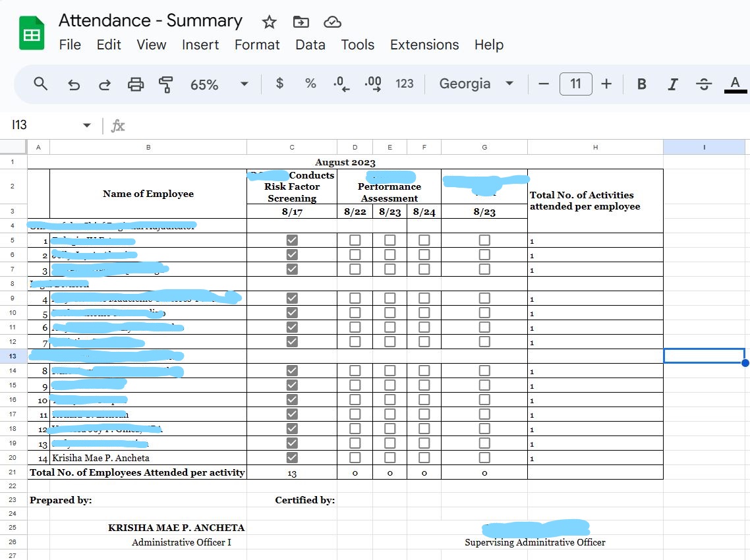Open the Extensions menu
The image size is (750, 560).
(x=424, y=45)
